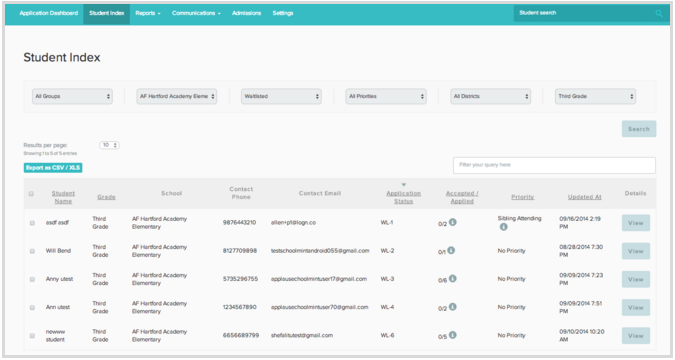The width and height of the screenshot is (675, 360).
Task: Sort by Application Status header
Action: pyautogui.click(x=403, y=197)
